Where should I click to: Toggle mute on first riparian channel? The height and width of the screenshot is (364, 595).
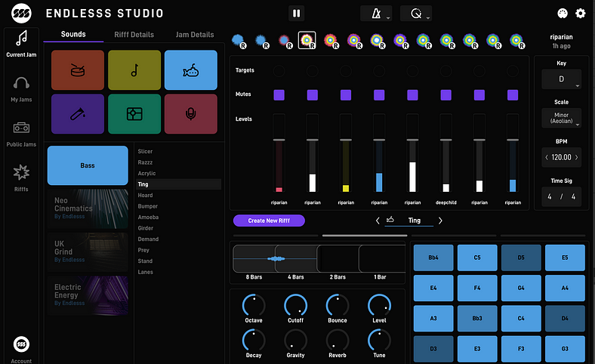(279, 95)
